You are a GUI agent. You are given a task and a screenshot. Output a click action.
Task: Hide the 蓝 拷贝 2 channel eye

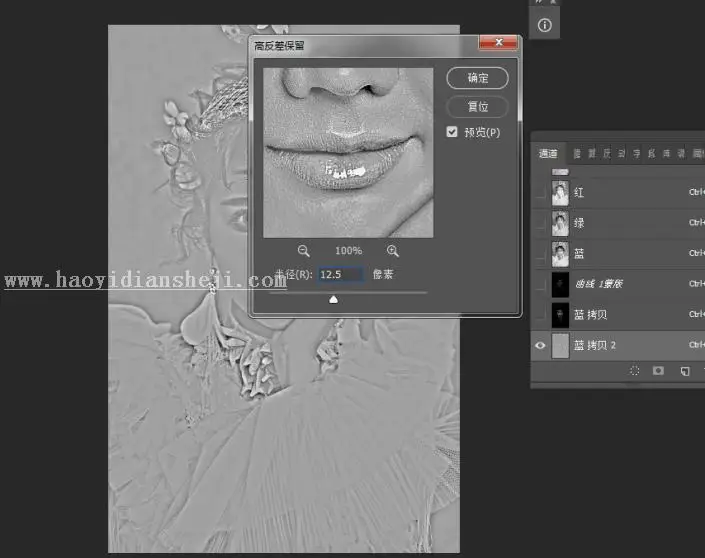click(x=540, y=345)
